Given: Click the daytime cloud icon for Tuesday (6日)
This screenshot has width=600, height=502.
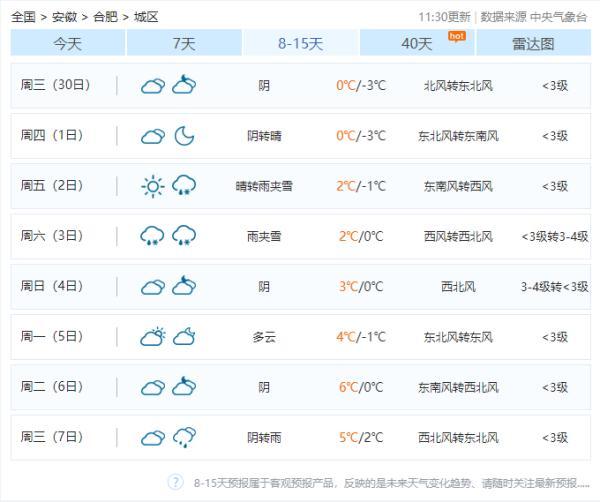Looking at the screenshot, I should (x=152, y=387).
